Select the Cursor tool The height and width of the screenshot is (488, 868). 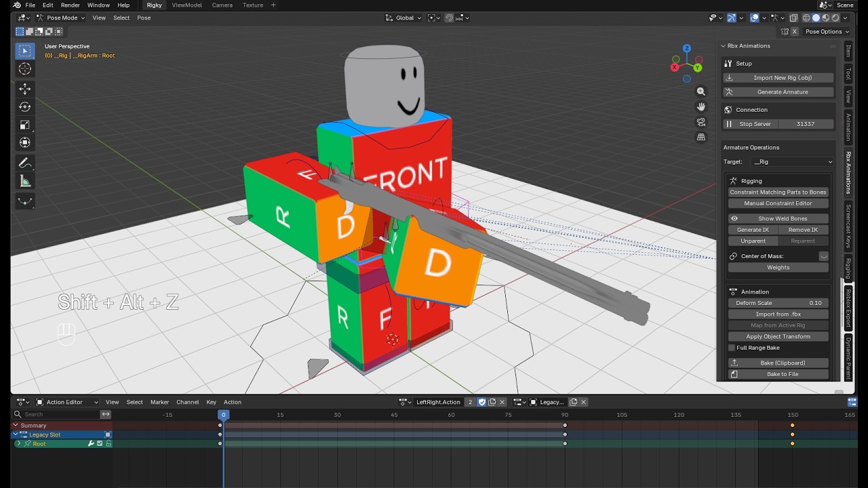pos(25,68)
